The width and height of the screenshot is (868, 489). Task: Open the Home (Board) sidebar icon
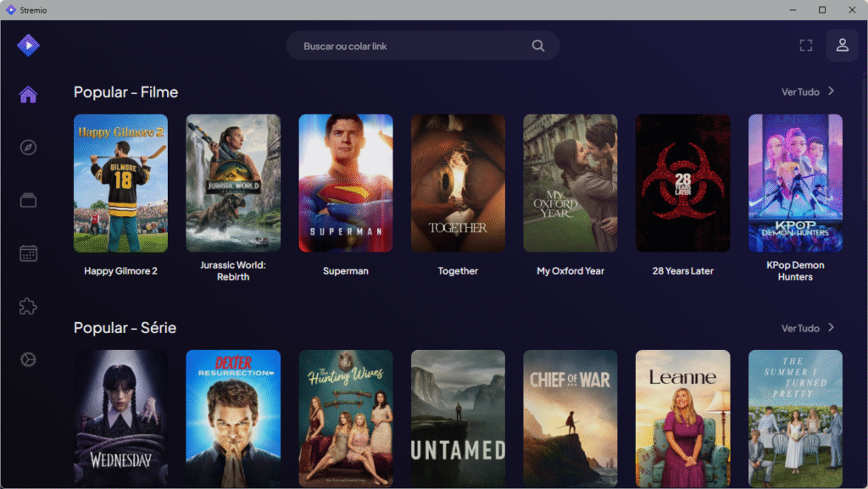pos(28,95)
